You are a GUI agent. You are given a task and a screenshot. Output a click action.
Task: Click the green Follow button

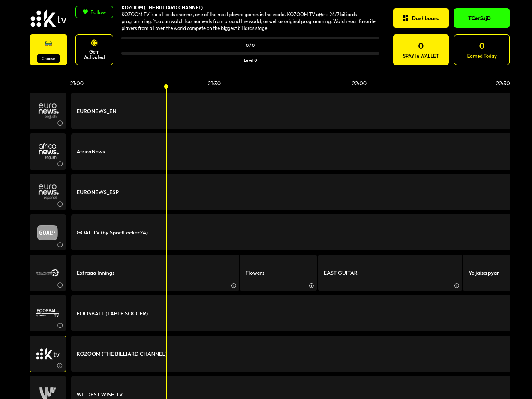[94, 12]
